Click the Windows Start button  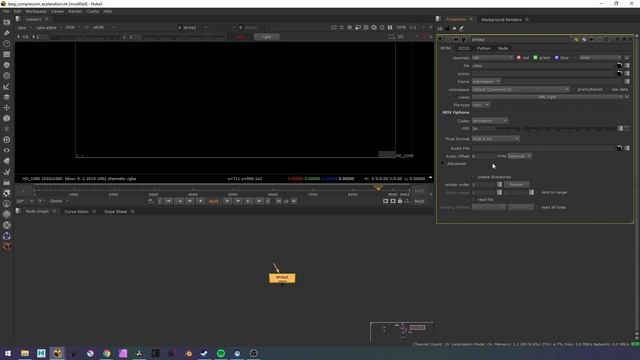8,353
